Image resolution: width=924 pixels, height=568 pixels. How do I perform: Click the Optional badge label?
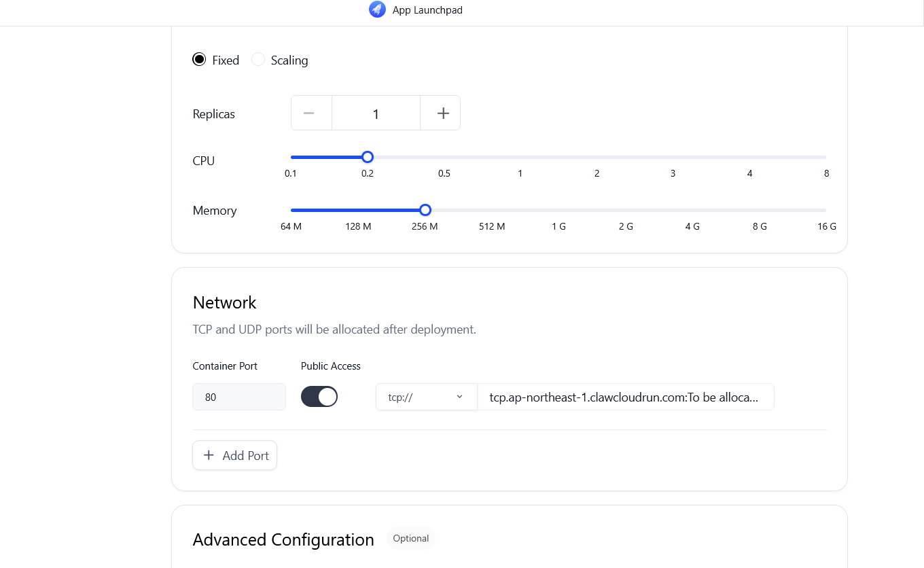coord(411,538)
